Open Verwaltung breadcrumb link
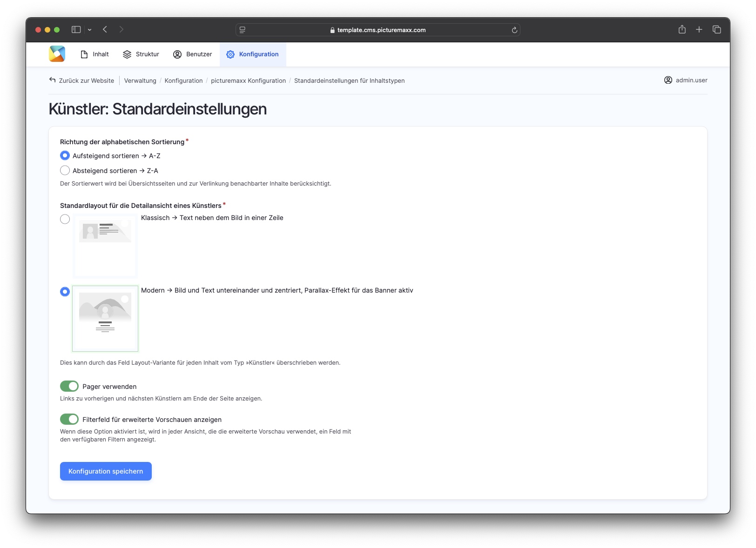This screenshot has height=548, width=756. click(140, 80)
